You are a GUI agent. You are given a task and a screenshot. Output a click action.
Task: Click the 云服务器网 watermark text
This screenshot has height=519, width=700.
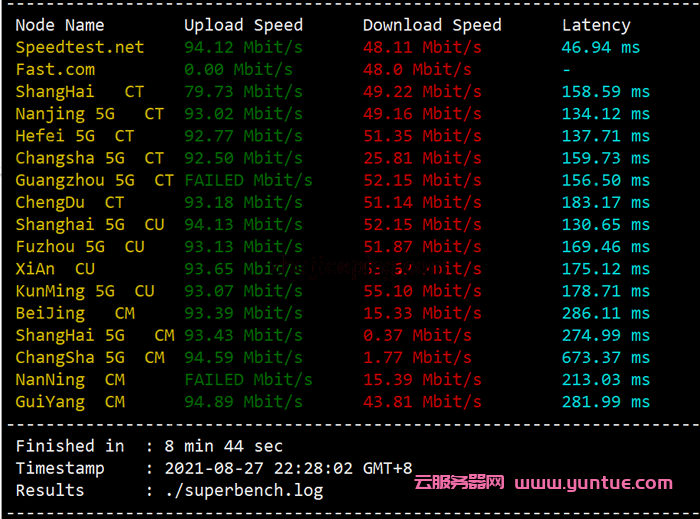pyautogui.click(x=459, y=483)
